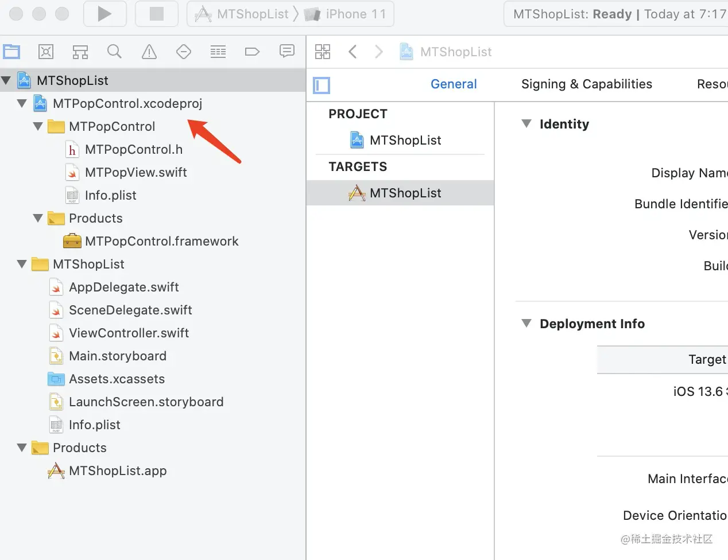
Task: Go forward with the right chevron
Action: coord(378,52)
